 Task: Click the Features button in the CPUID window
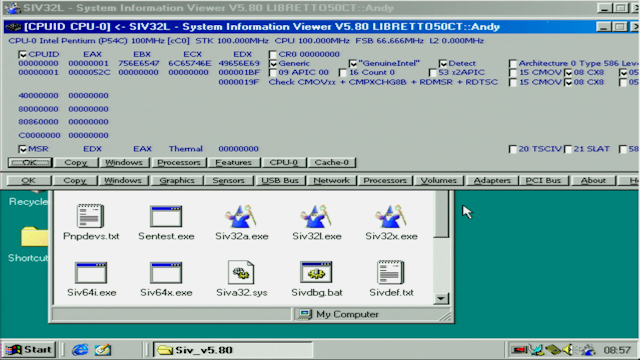(x=233, y=162)
